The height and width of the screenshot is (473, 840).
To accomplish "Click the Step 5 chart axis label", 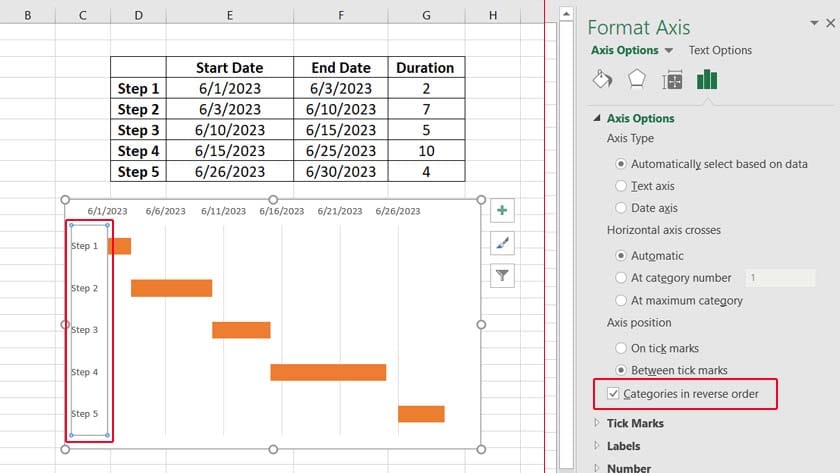I will [x=85, y=414].
